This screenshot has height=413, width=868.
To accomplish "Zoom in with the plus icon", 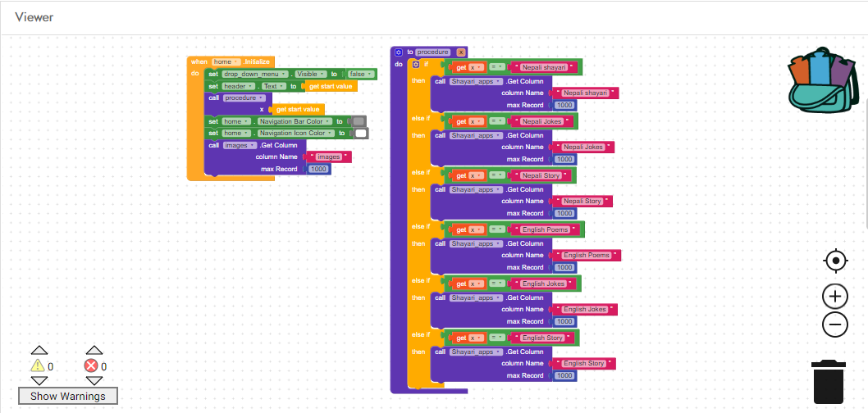I will click(835, 297).
